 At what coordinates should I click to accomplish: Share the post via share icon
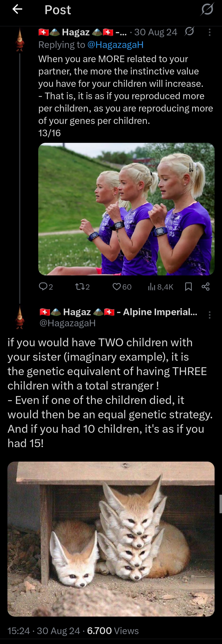coord(206,287)
